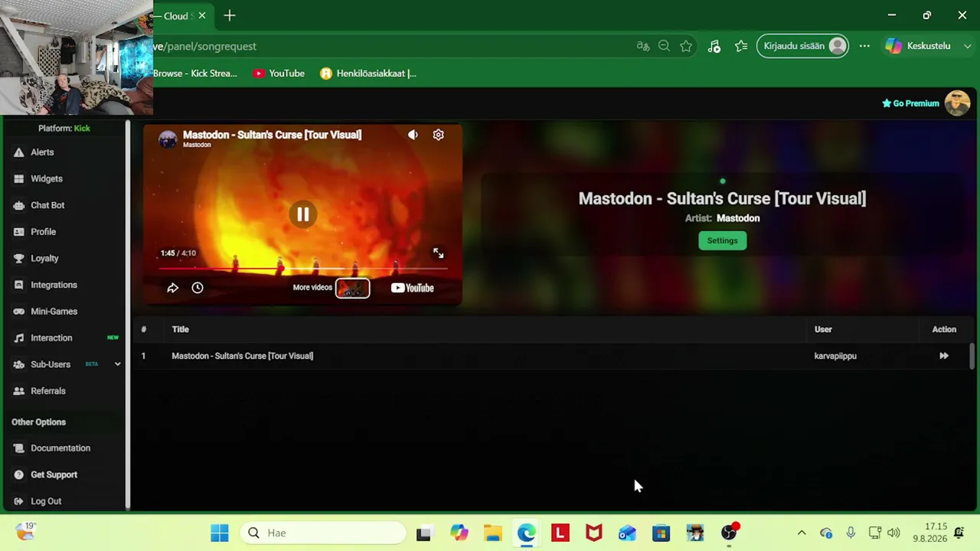This screenshot has width=980, height=551.
Task: Enter fullscreen in the video player
Action: click(x=438, y=253)
